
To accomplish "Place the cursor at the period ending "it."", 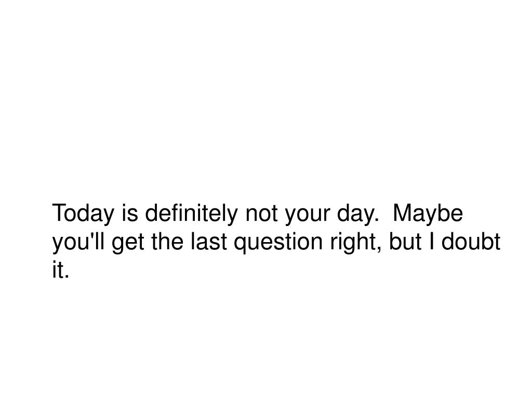I will [66, 277].
